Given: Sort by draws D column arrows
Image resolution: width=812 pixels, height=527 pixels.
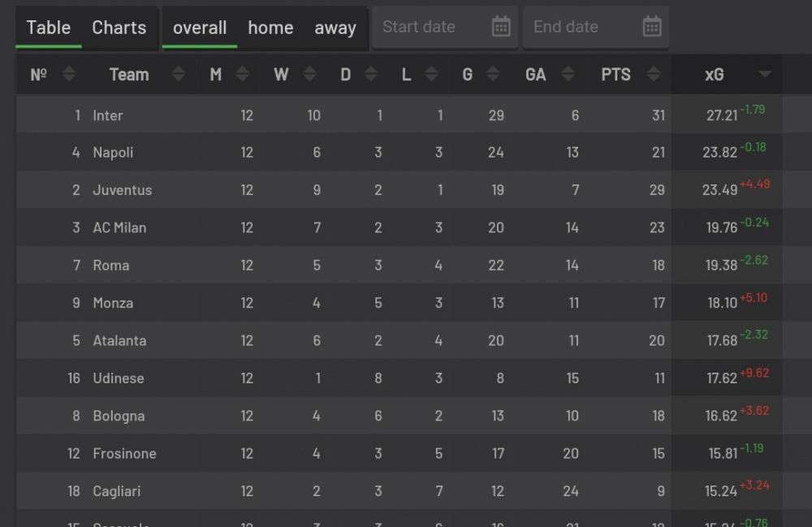Looking at the screenshot, I should [x=370, y=75].
